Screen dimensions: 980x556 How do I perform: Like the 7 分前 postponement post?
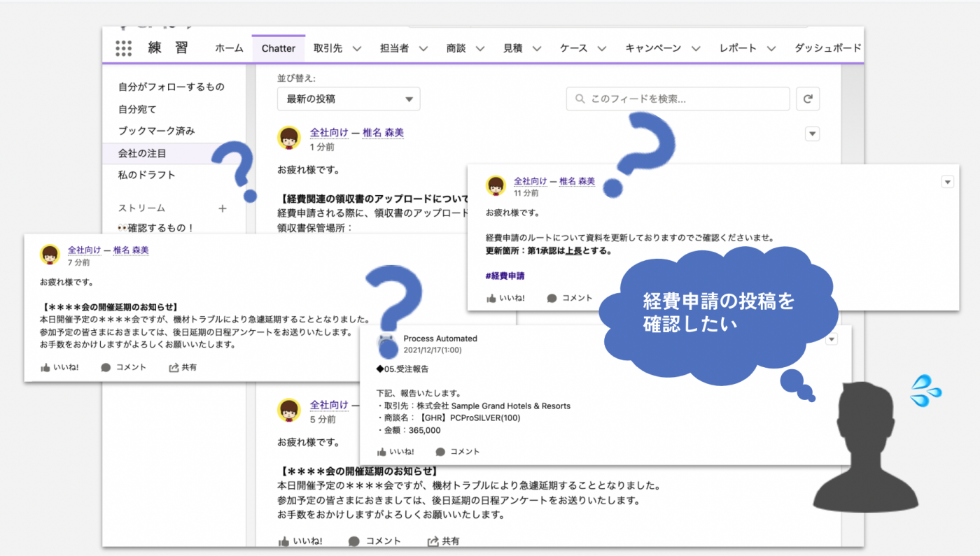tap(59, 367)
